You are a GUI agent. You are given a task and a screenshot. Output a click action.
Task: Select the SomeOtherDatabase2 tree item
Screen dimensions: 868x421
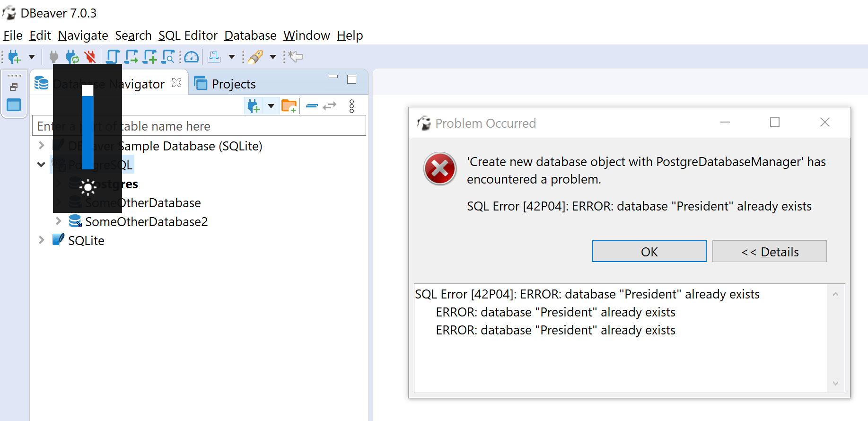tap(147, 222)
